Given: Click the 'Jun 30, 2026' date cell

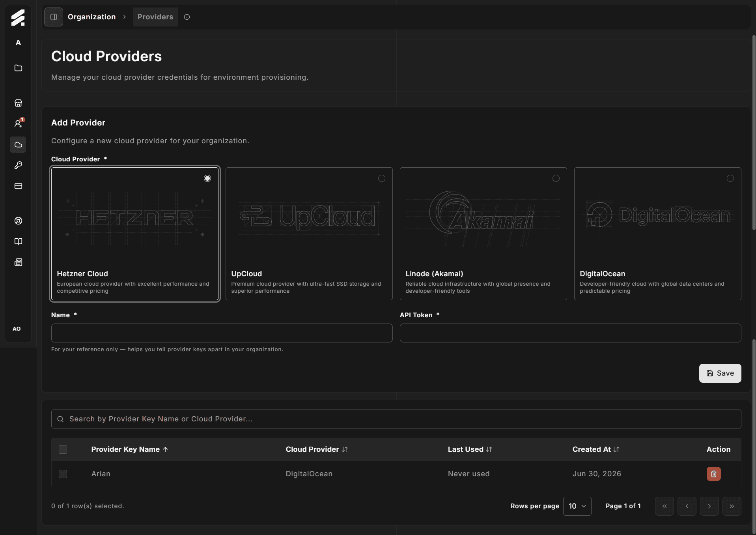Looking at the screenshot, I should 597,474.
